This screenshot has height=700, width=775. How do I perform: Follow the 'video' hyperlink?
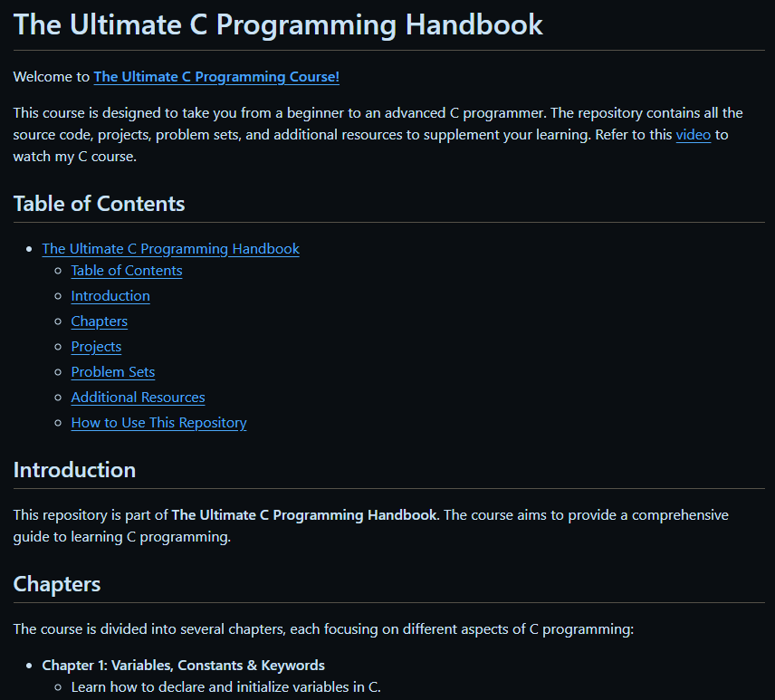pos(693,135)
